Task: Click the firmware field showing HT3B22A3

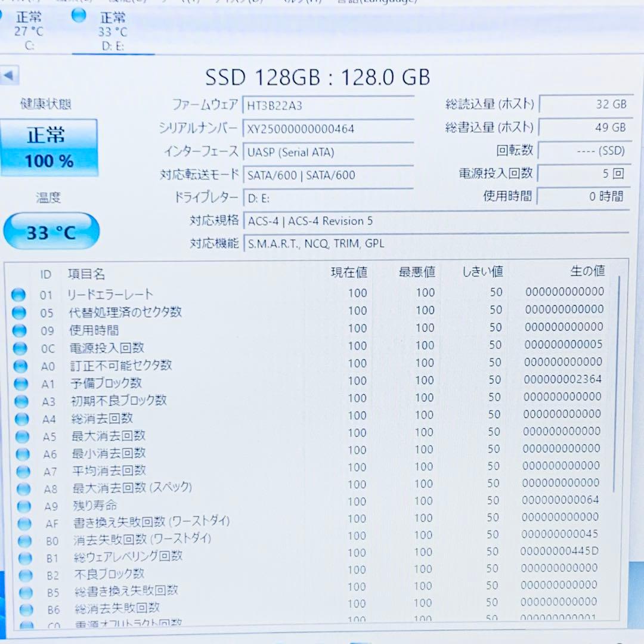Action: coord(329,105)
